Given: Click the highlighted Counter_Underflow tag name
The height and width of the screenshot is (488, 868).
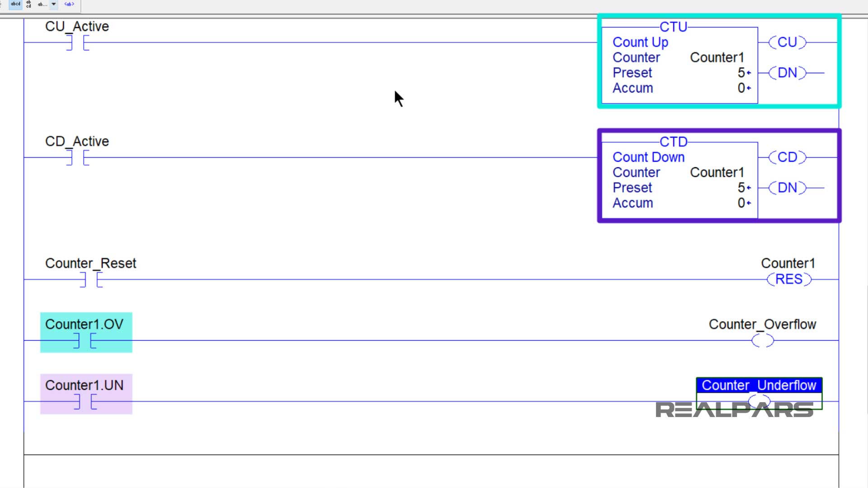Looking at the screenshot, I should coord(759,385).
